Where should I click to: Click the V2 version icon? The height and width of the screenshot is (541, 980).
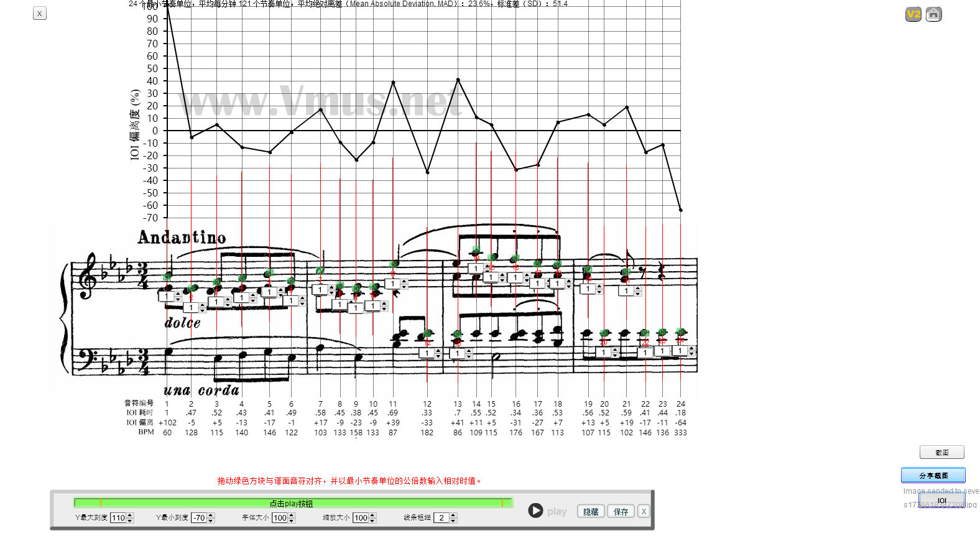[x=913, y=14]
